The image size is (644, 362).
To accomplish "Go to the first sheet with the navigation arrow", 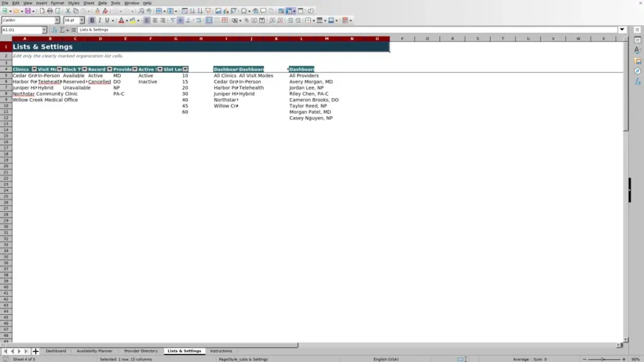I will [x=5, y=351].
